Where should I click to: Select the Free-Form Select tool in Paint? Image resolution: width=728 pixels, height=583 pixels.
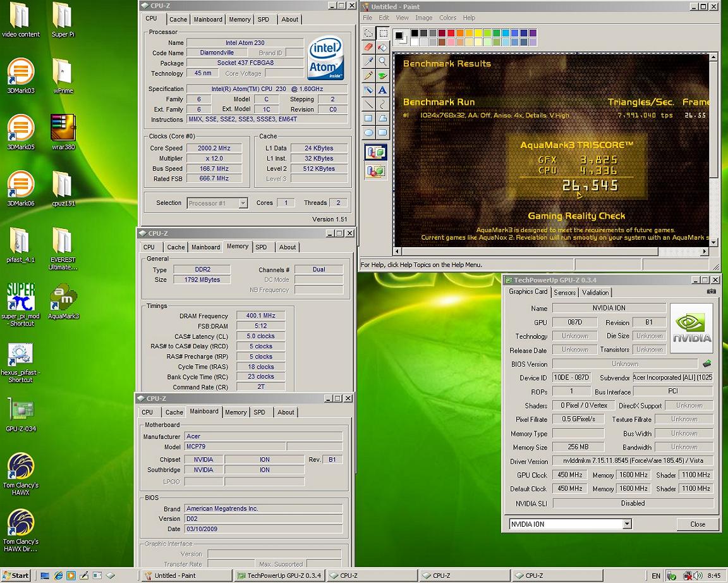pos(368,33)
